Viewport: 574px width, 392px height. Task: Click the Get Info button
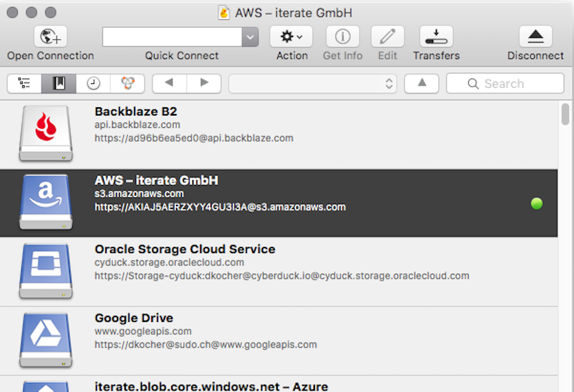342,36
